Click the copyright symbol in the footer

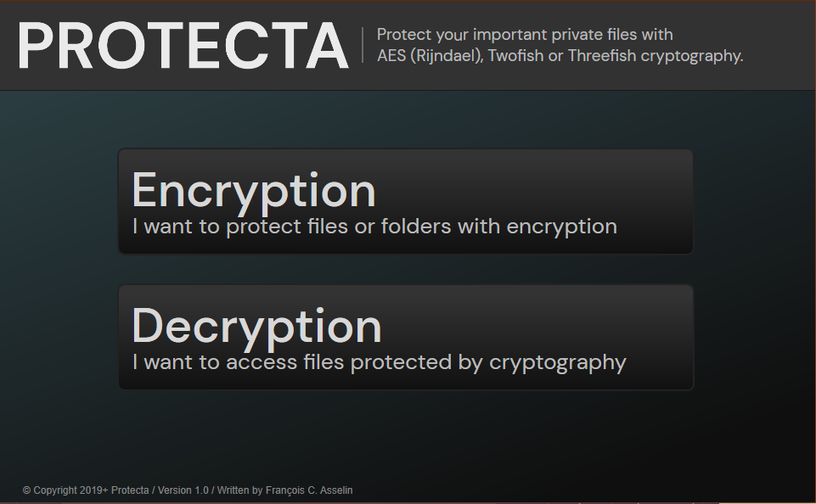26,490
